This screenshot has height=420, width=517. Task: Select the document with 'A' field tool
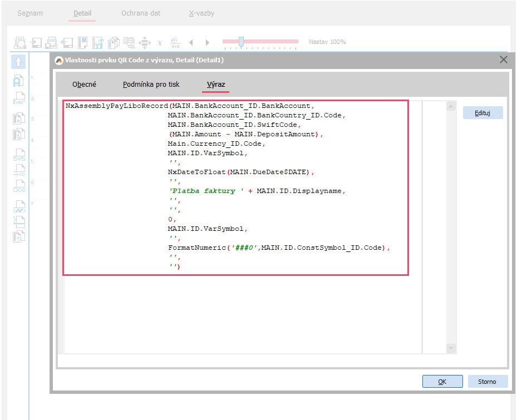coord(19,118)
